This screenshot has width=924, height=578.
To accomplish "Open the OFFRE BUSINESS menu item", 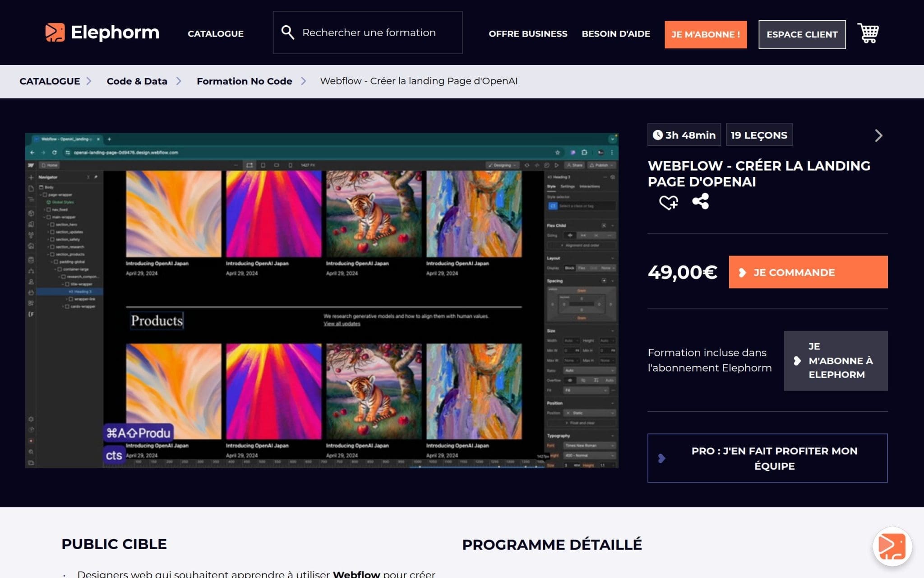I will point(528,34).
